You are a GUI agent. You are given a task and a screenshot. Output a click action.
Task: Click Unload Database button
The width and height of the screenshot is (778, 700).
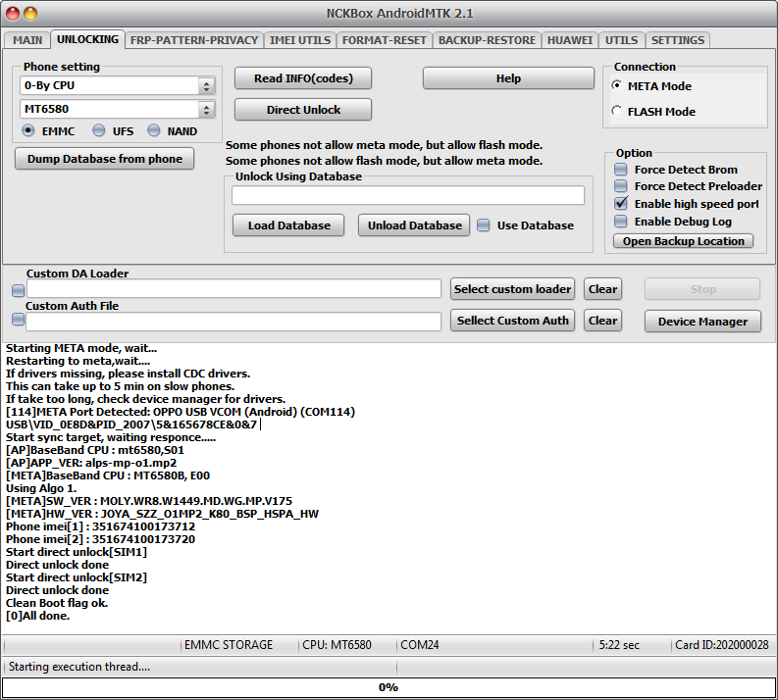click(414, 225)
